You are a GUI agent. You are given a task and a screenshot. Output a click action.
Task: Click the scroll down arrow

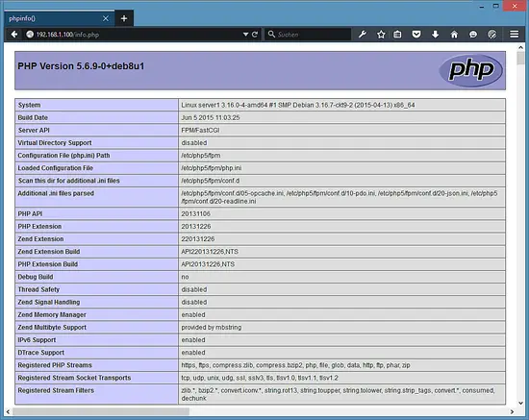tap(521, 403)
